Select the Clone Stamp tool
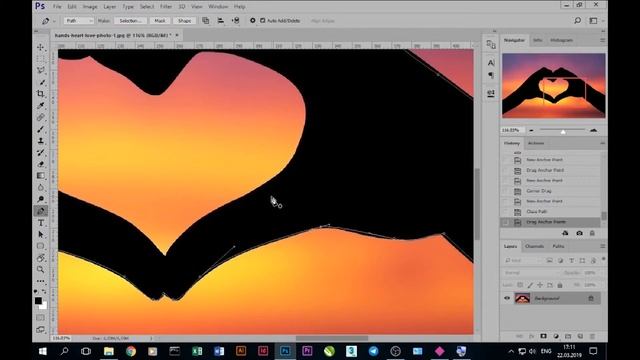Screen dimensions: 640x360 (x=40, y=141)
